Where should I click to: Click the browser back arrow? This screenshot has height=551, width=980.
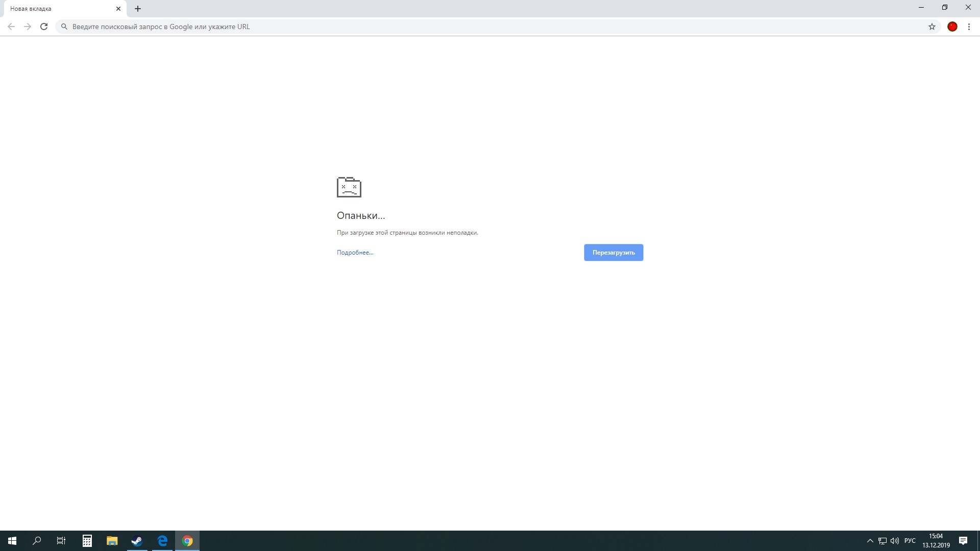coord(11,27)
